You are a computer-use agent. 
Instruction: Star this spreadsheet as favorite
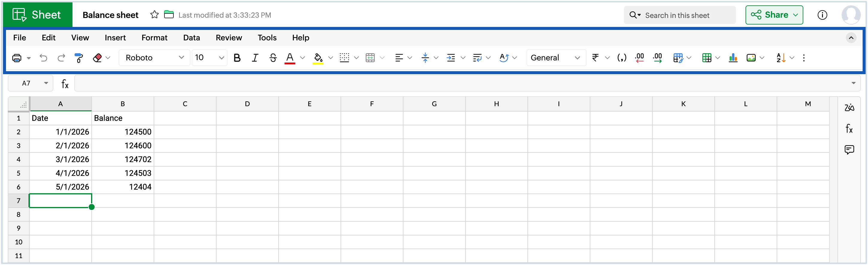click(154, 14)
